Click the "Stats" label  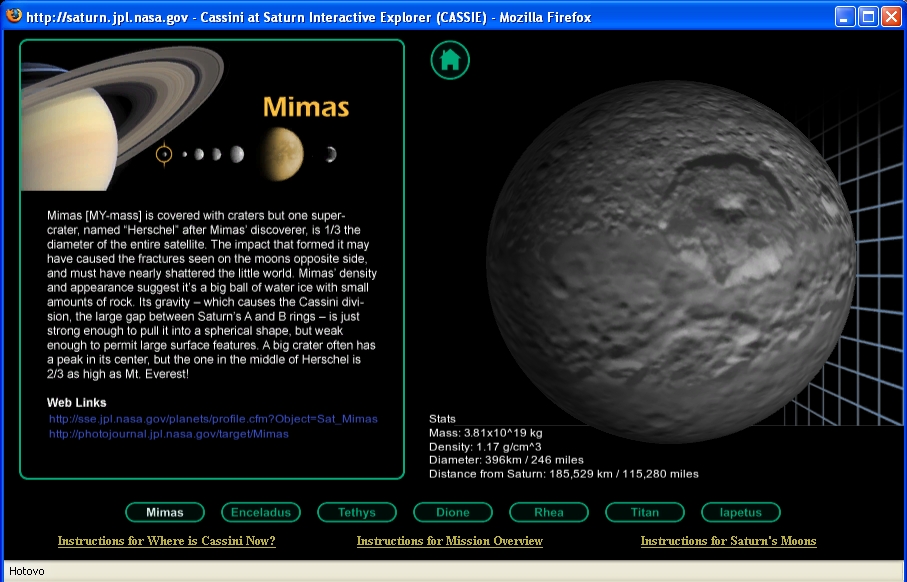(443, 419)
